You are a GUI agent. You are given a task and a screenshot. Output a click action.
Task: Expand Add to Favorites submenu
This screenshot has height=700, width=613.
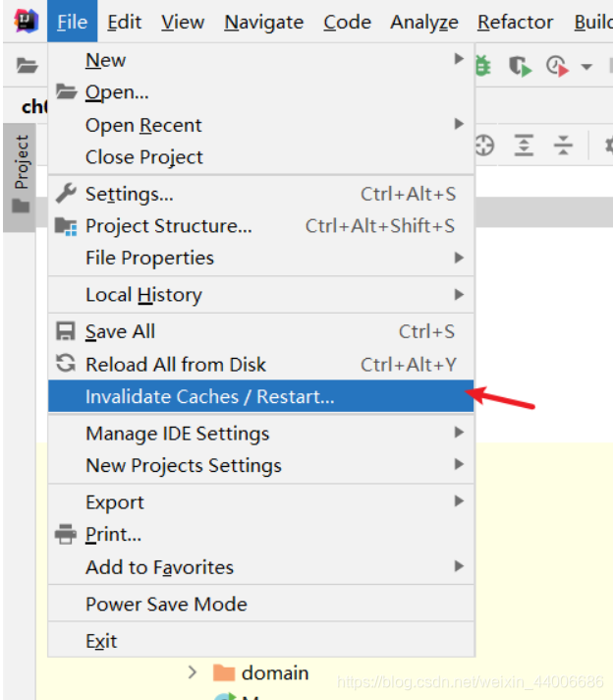click(x=261, y=567)
